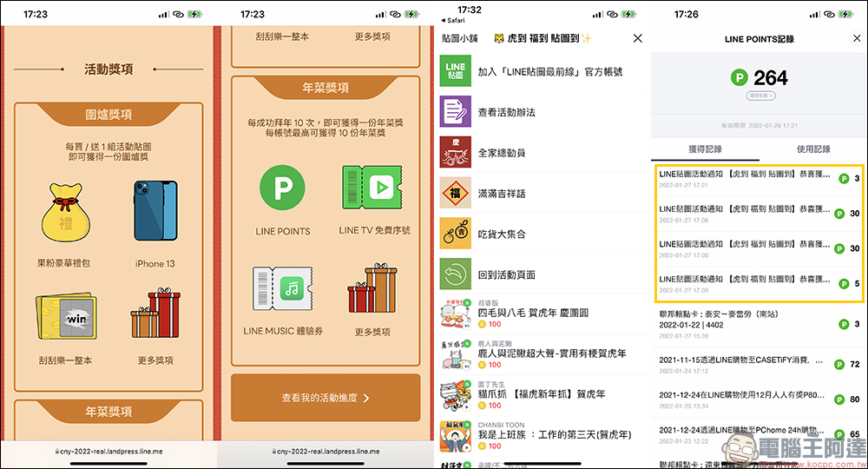Tap the LINE貼圖 green official account icon
868x469 pixels.
tap(456, 71)
